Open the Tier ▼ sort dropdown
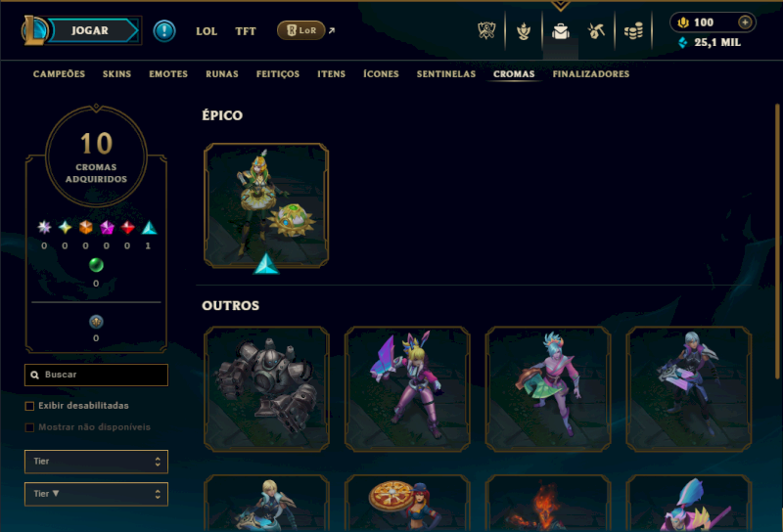Screen dimensions: 783x532 click(96, 494)
